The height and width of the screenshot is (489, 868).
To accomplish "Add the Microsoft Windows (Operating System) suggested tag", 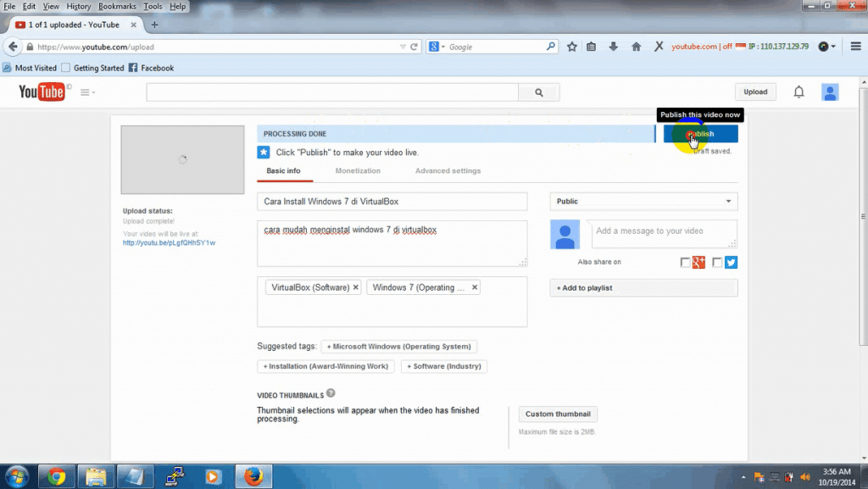I will tap(398, 347).
